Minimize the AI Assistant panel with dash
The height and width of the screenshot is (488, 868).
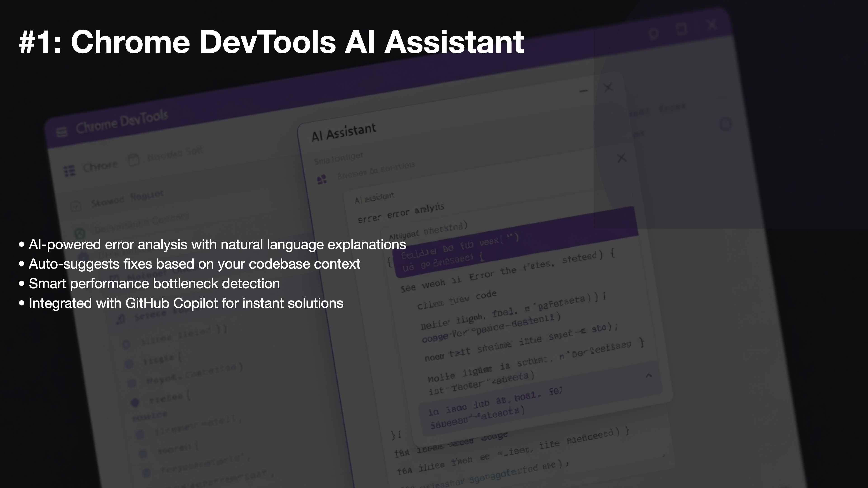(x=584, y=91)
